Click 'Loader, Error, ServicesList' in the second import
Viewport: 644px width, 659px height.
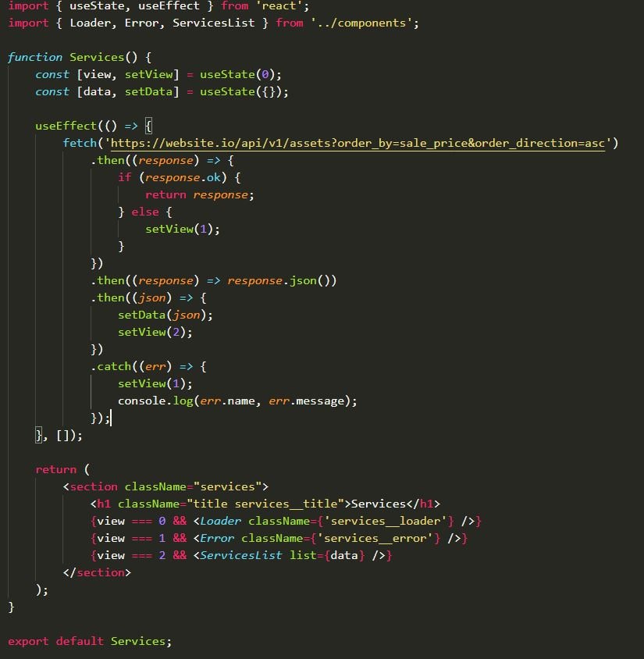(162, 23)
